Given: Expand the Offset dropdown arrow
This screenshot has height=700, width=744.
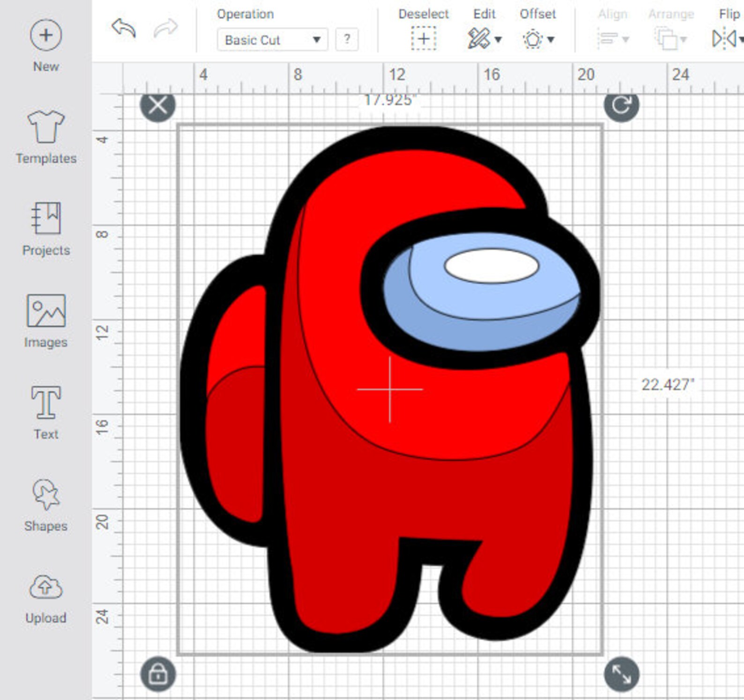Looking at the screenshot, I should pyautogui.click(x=551, y=40).
